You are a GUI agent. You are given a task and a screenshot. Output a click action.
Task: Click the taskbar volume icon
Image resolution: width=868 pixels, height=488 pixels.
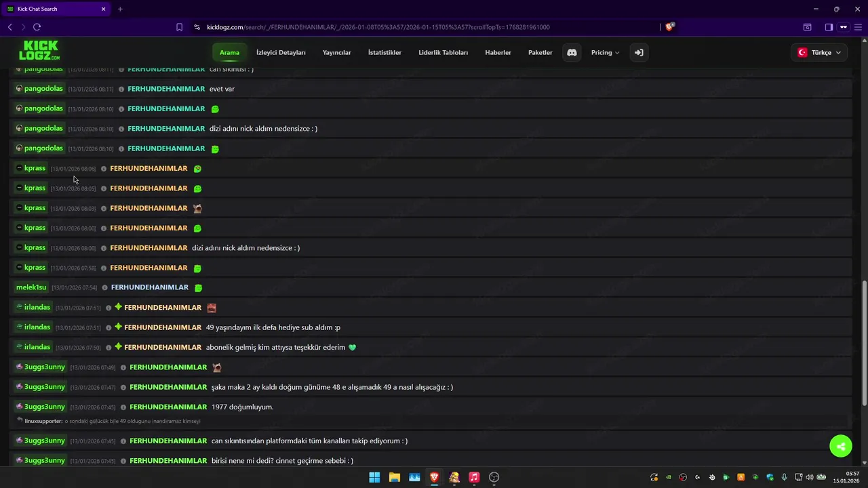tap(809, 477)
